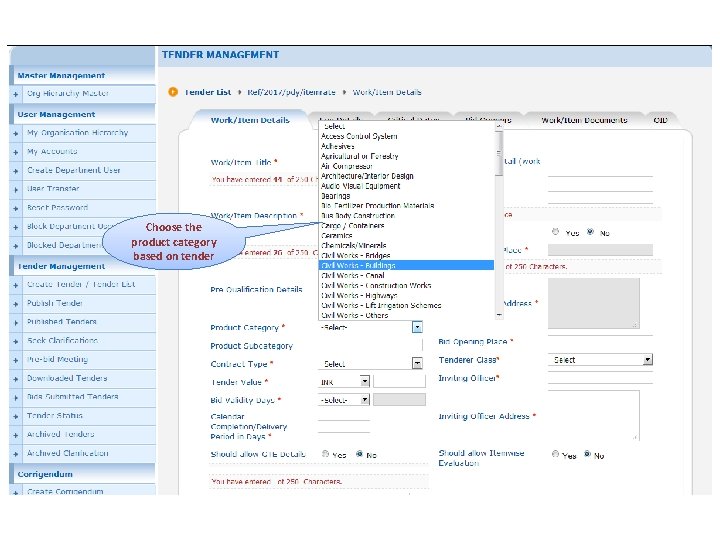Select Yes for Should allow GTE Details
720x540 pixels.
click(x=325, y=454)
